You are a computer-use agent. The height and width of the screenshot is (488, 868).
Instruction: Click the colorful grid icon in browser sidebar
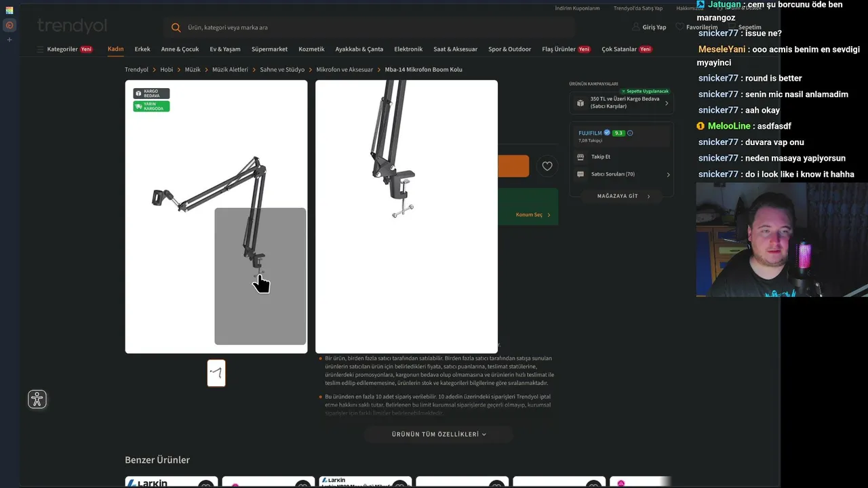pyautogui.click(x=9, y=10)
